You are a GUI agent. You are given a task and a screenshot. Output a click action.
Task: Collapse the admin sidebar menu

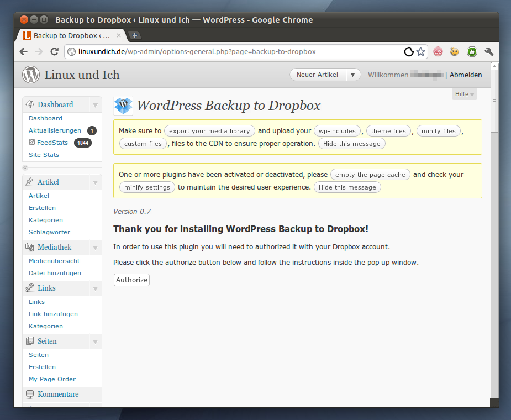pos(25,167)
